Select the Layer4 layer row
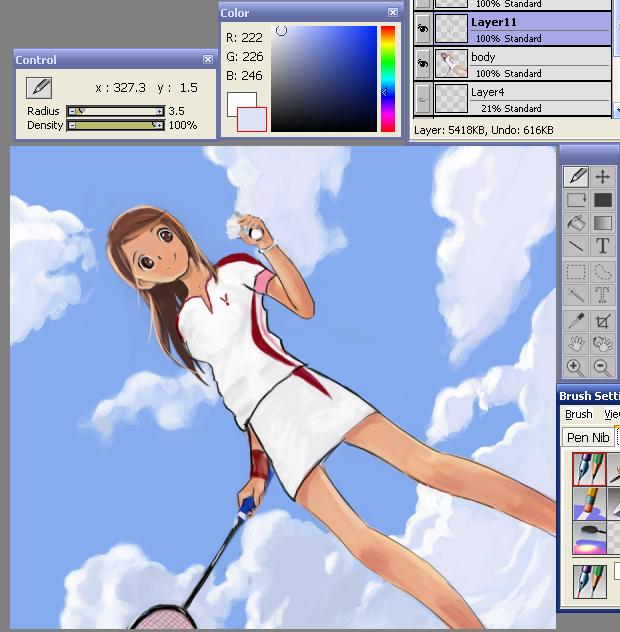 pyautogui.click(x=512, y=99)
